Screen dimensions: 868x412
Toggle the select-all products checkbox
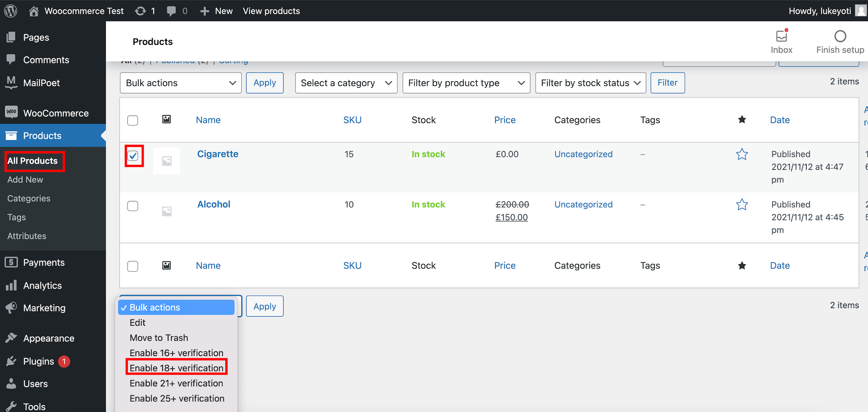[133, 121]
